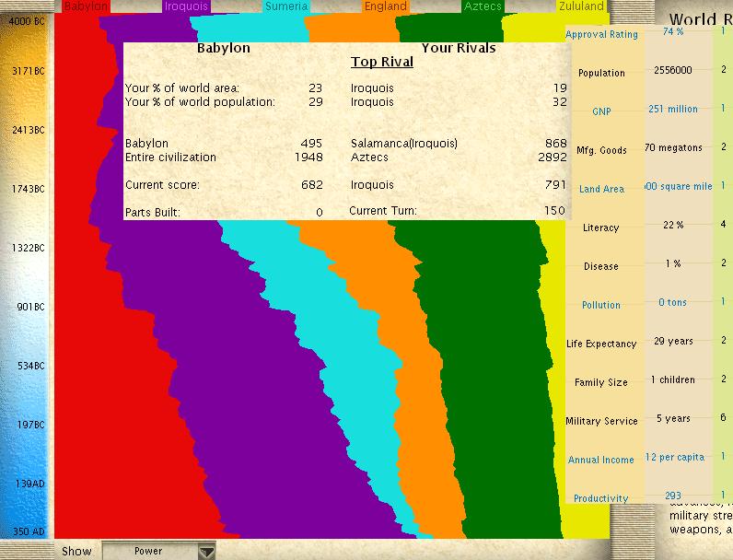This screenshot has height=560, width=733.
Task: Click the Pollution demographic link
Action: (601, 305)
